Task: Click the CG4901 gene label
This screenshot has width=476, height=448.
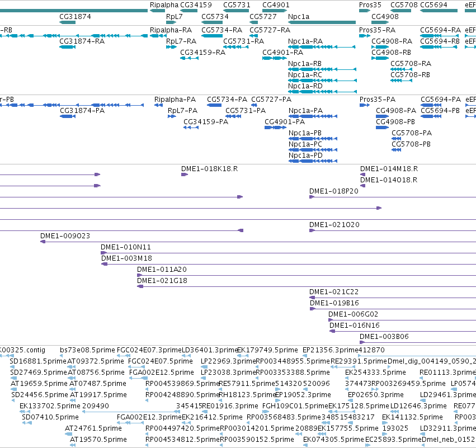Action: coord(276,5)
